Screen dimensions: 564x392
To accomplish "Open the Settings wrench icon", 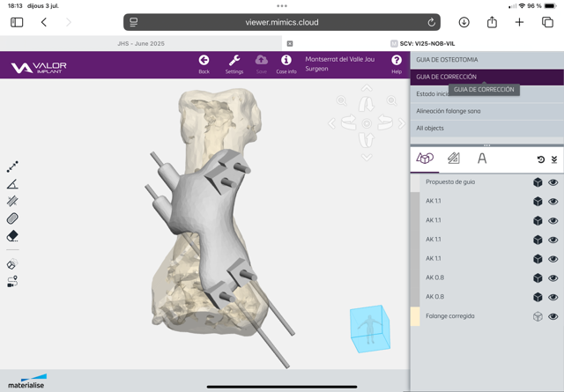I will [x=234, y=64].
